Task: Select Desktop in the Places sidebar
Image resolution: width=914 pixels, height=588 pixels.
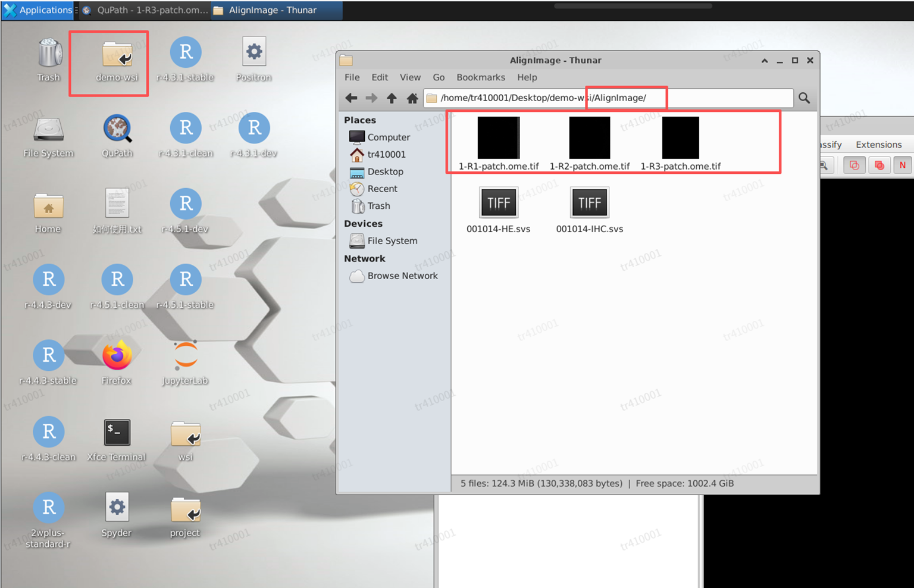Action: click(x=385, y=171)
